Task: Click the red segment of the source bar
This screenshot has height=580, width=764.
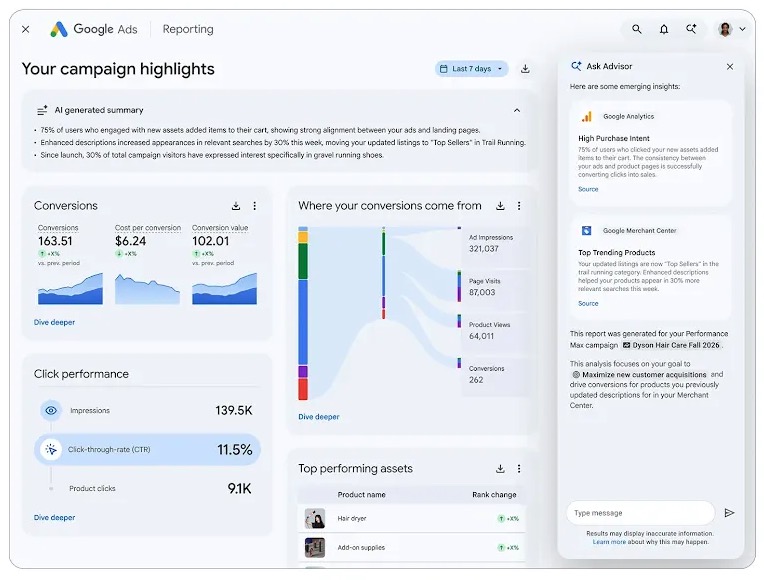Action: coord(303,389)
